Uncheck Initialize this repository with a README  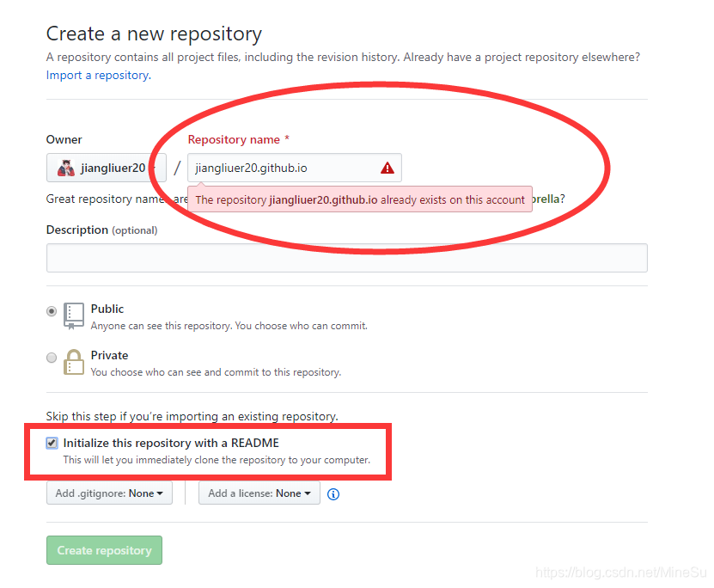click(x=52, y=443)
